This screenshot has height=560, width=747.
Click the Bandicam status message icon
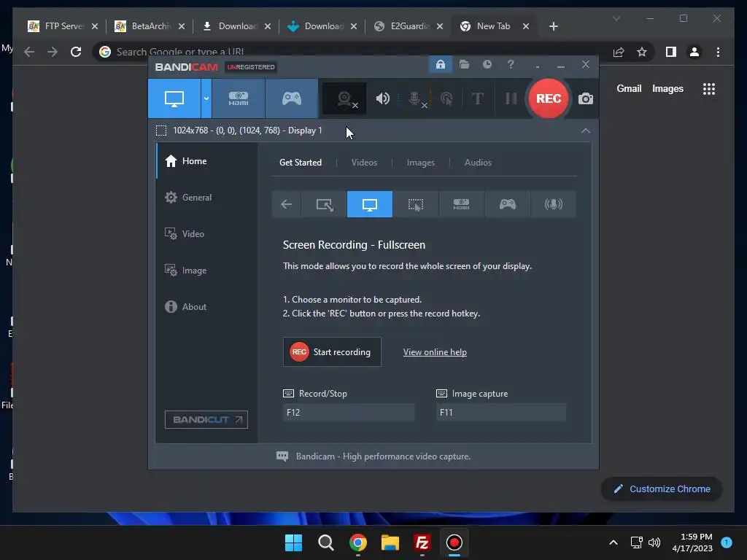click(282, 456)
